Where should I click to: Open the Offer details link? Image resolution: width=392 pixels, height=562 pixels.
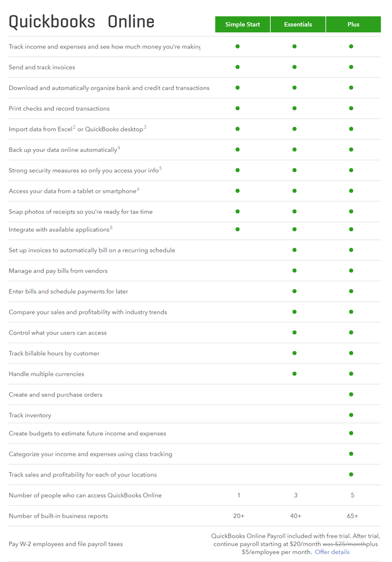coord(332,552)
